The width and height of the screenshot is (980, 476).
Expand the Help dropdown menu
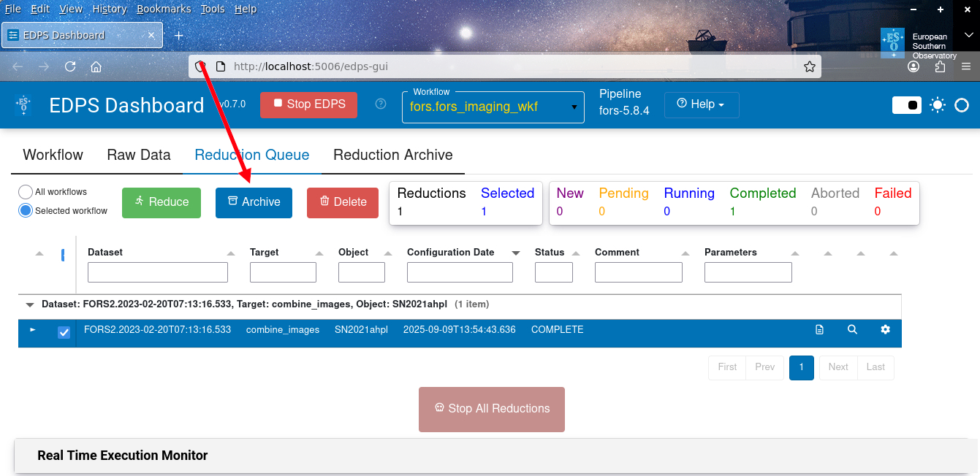[702, 104]
